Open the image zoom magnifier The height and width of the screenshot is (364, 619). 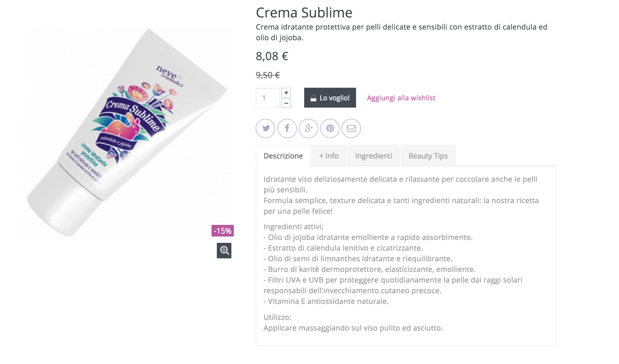coord(224,250)
